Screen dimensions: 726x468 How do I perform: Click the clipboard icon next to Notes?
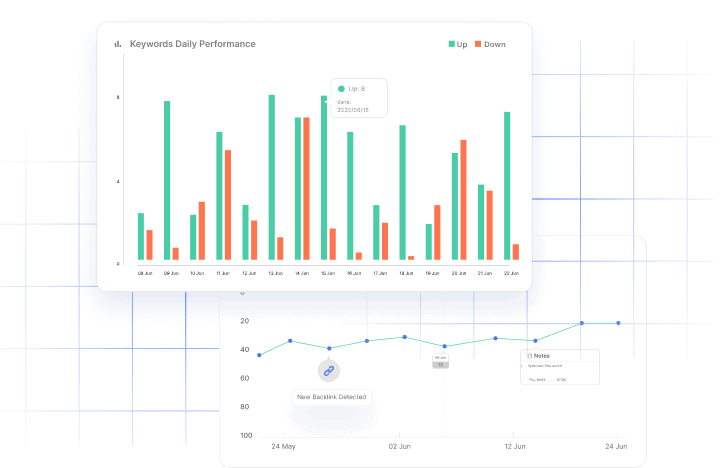pyautogui.click(x=530, y=356)
